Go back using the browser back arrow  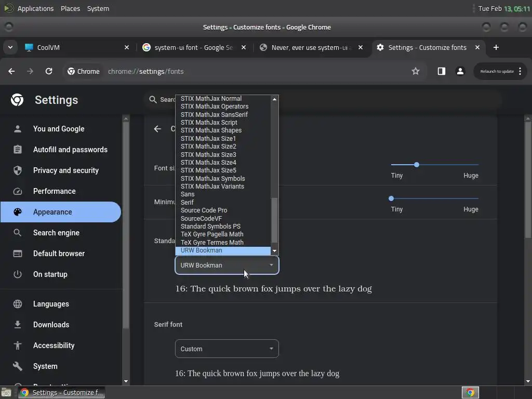coord(11,71)
